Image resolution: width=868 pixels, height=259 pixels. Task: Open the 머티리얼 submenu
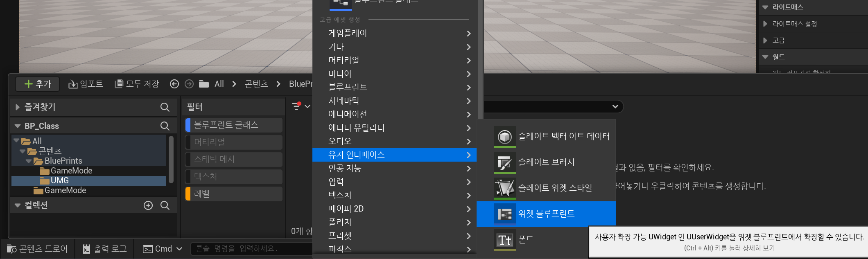394,61
